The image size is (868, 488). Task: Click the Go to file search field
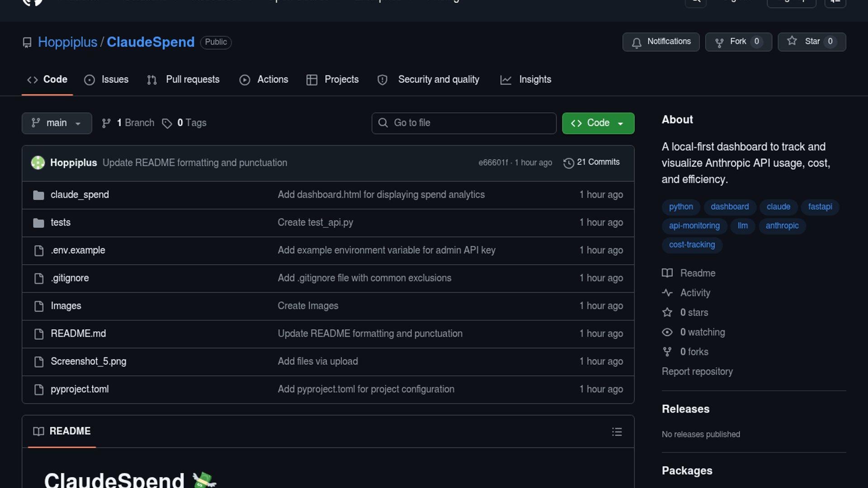click(x=464, y=123)
